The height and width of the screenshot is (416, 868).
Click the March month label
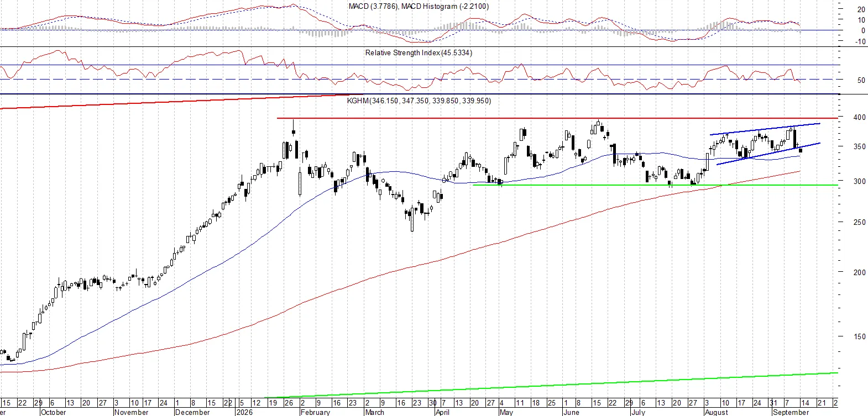375,412
